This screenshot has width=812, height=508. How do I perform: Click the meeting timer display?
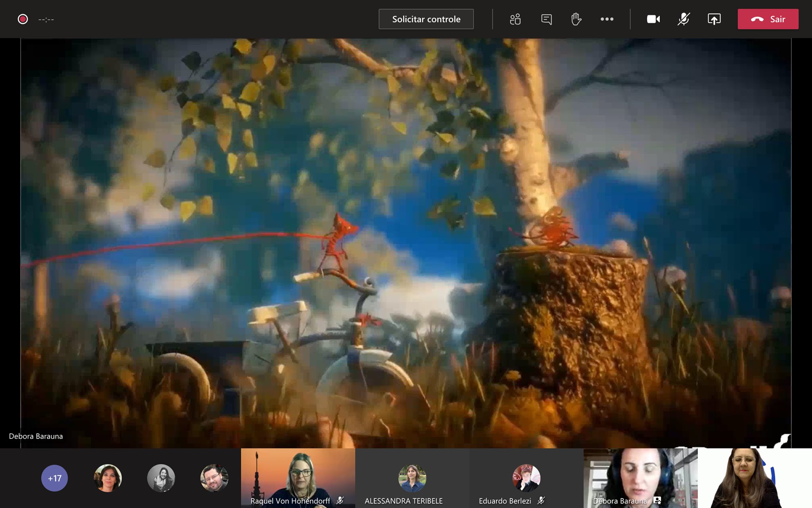click(46, 19)
